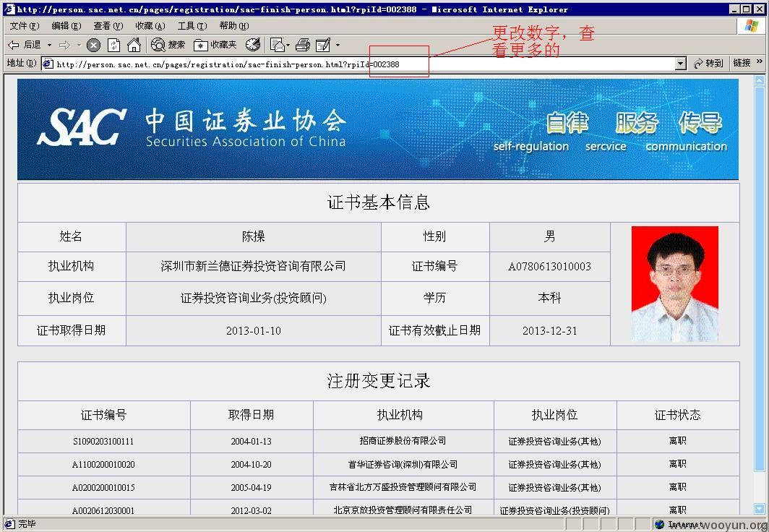Open the address bar URL history dropdown
This screenshot has height=532, width=769.
680,64
